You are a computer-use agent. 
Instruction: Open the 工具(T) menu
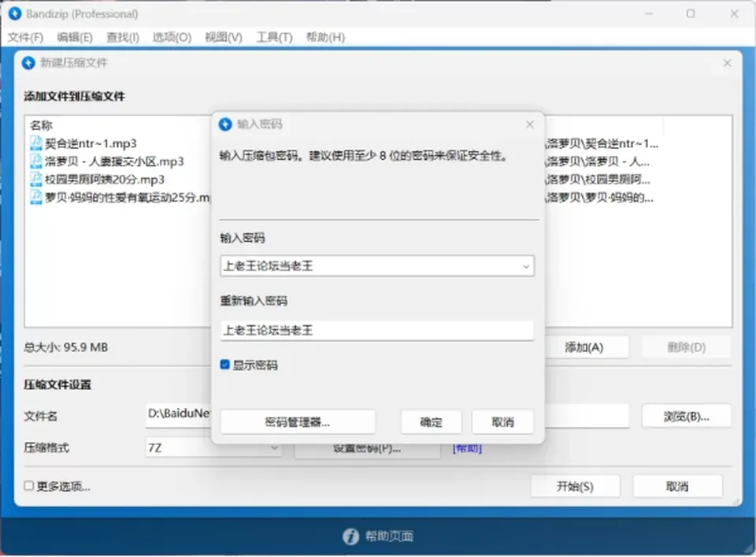[x=274, y=37]
